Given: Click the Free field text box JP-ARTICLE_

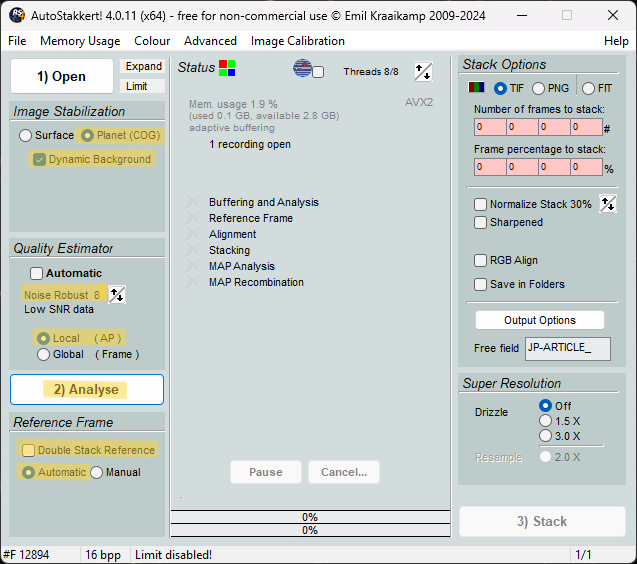Looking at the screenshot, I should point(568,349).
